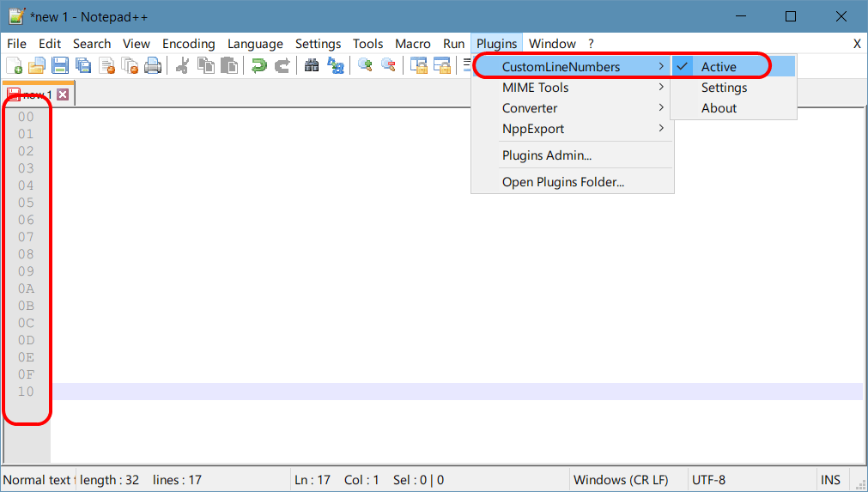Open CustomLineNumbers Settings submenu entry
This screenshot has width=868, height=492.
(x=733, y=88)
